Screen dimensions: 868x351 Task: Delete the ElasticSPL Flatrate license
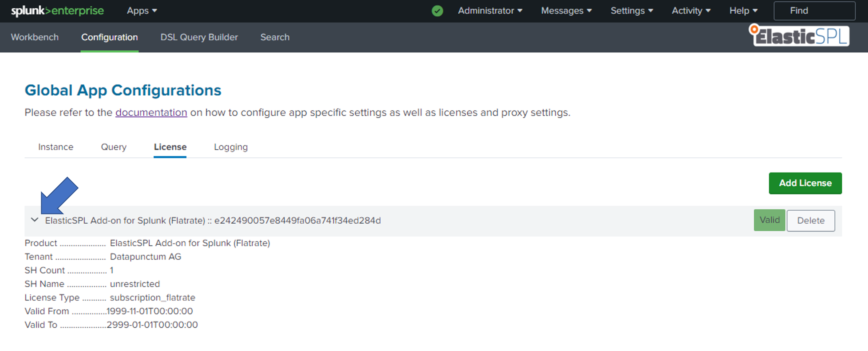[x=810, y=221]
